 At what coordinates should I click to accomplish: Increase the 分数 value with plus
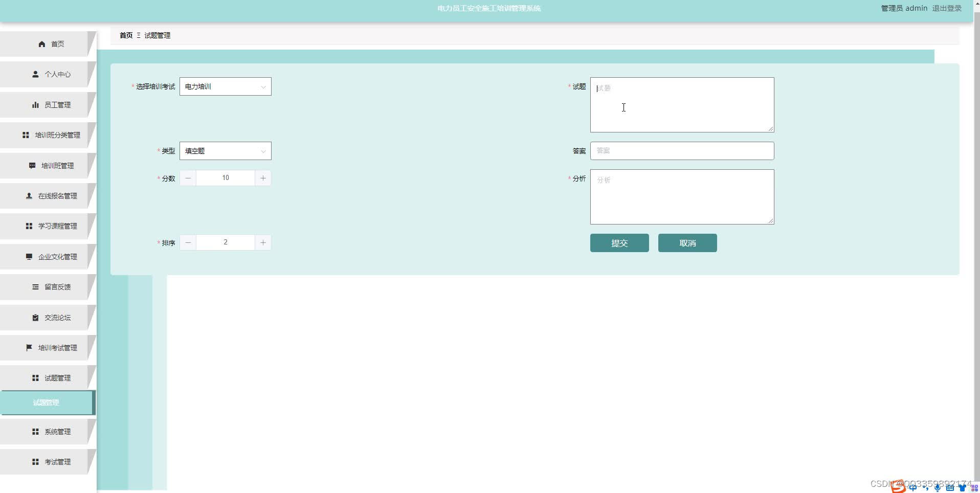263,178
